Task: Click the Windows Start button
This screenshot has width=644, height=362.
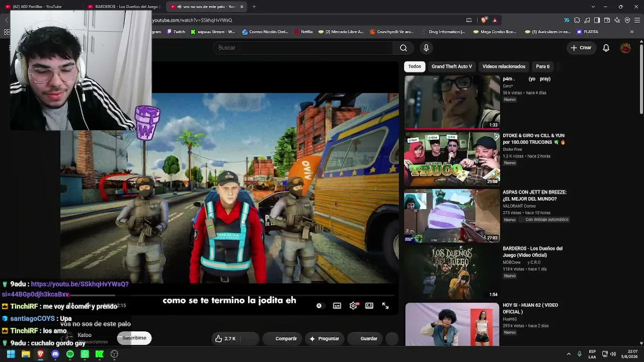Action: (x=11, y=354)
